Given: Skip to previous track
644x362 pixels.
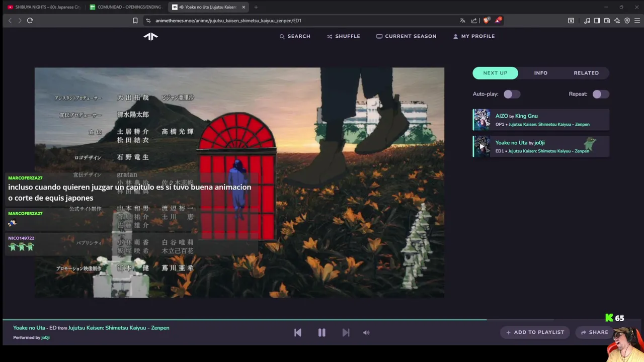Looking at the screenshot, I should click(298, 332).
